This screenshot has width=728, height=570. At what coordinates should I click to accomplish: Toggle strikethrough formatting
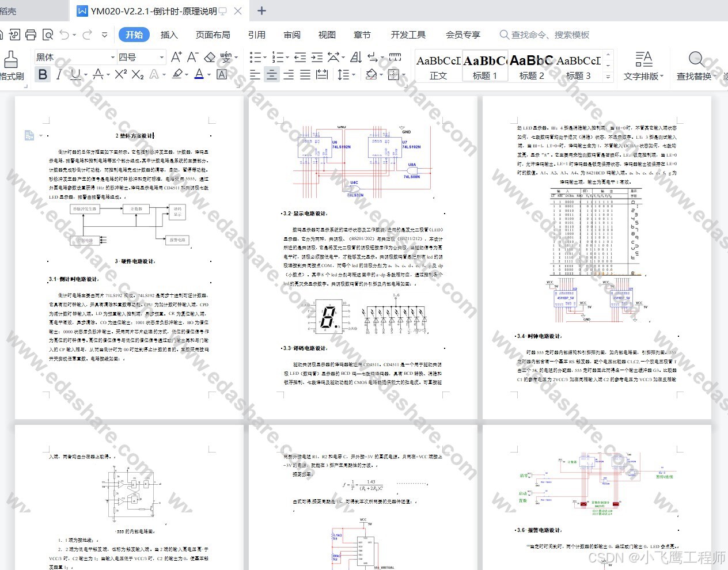point(98,74)
